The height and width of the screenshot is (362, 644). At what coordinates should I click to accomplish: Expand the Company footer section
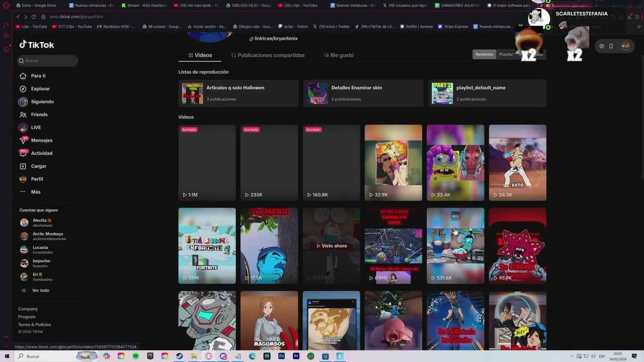click(x=28, y=309)
